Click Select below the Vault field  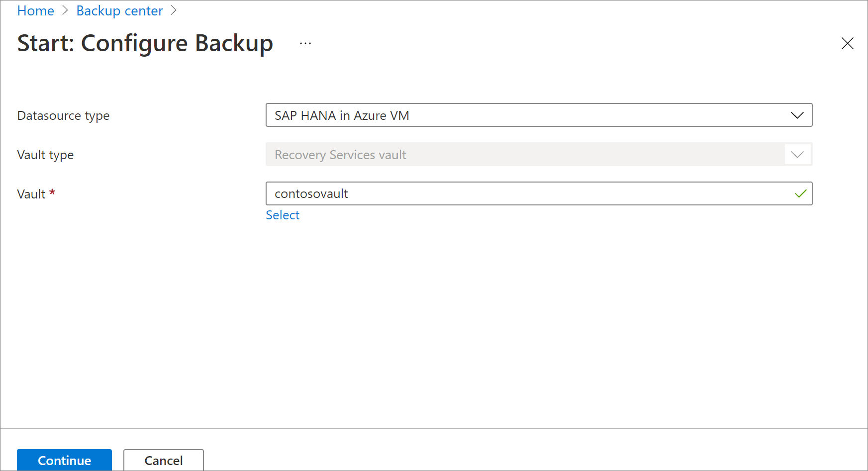pos(282,215)
